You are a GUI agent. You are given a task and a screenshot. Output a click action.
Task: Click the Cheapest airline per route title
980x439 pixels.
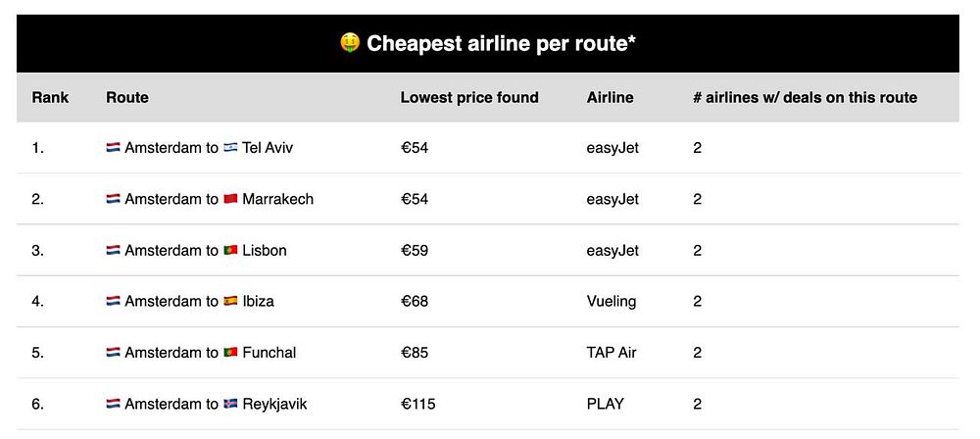(502, 43)
